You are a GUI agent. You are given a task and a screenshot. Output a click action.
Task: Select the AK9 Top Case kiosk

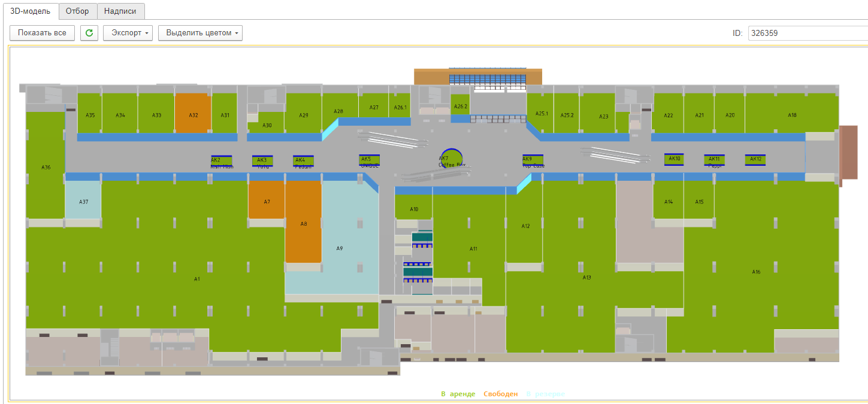[x=533, y=160]
